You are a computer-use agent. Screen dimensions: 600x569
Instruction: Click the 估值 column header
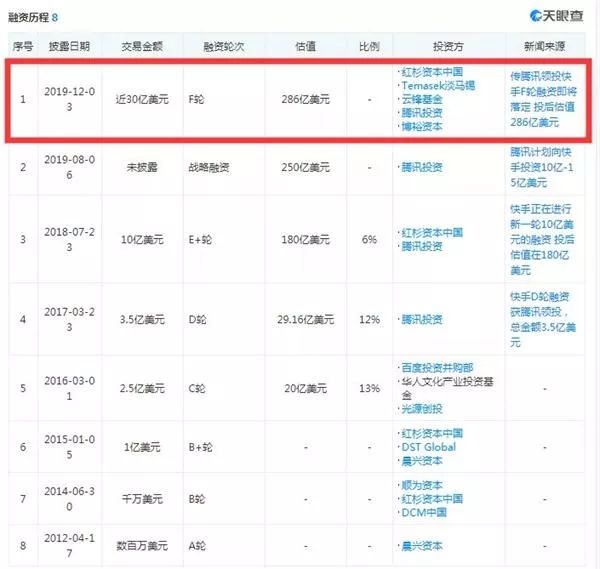click(305, 46)
